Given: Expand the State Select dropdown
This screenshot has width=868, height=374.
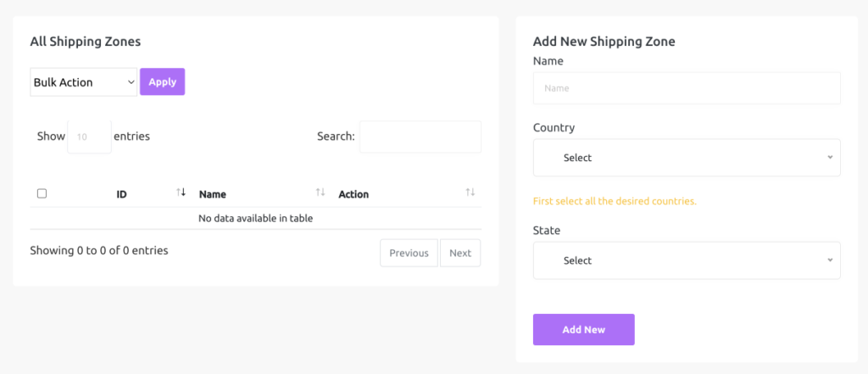Looking at the screenshot, I should coord(687,260).
